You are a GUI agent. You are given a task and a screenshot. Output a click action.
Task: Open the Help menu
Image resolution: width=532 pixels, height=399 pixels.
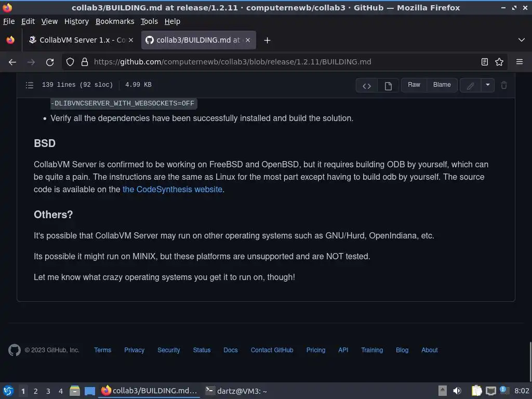coord(172,21)
